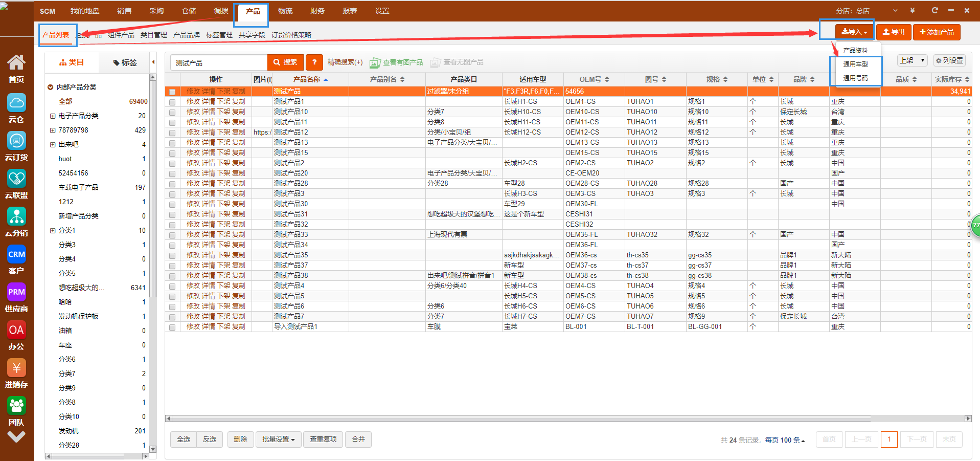Switch to the 标签 tab

coord(125,62)
